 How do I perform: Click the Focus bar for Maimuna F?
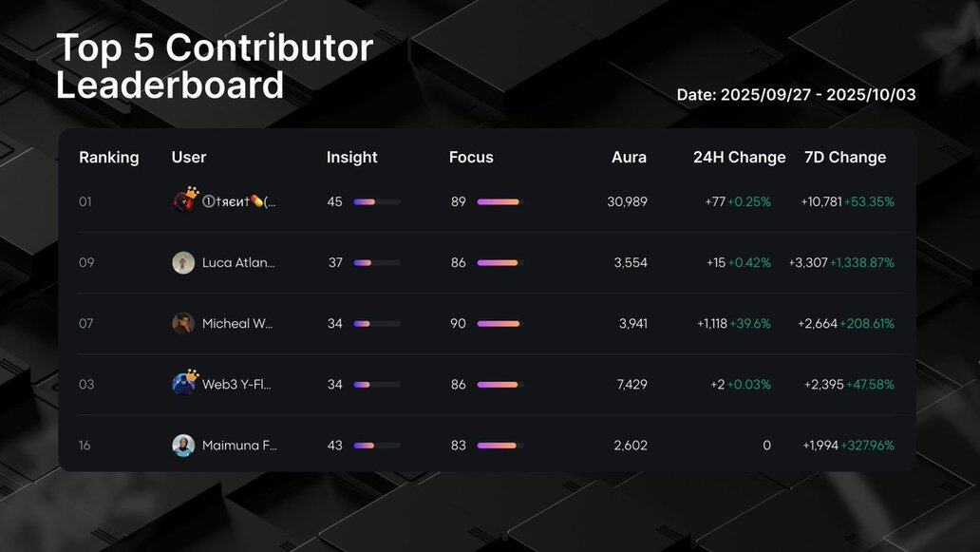[499, 446]
